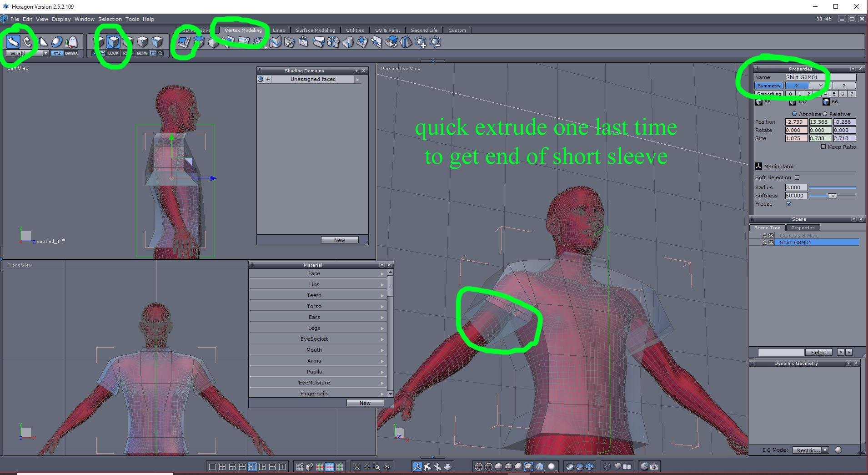868x475 pixels.
Task: Open the World coordinate dropdown
Action: tap(45, 54)
